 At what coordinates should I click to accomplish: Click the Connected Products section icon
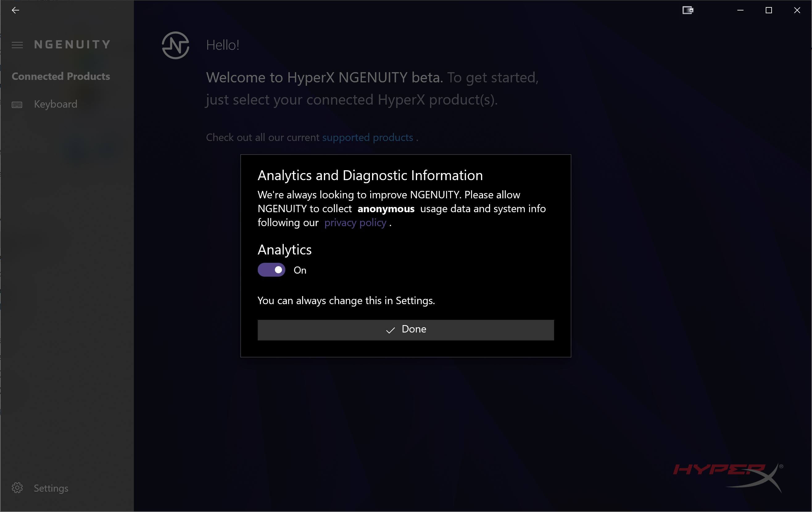point(61,76)
